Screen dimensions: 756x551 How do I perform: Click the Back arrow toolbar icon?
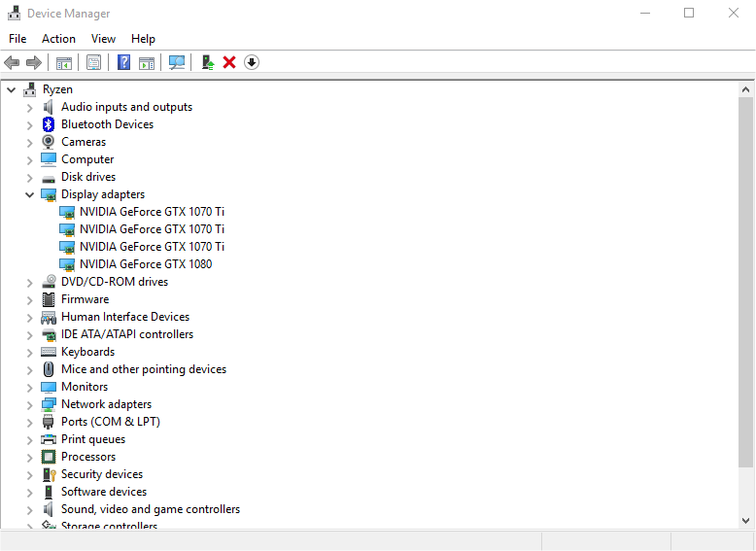click(12, 62)
